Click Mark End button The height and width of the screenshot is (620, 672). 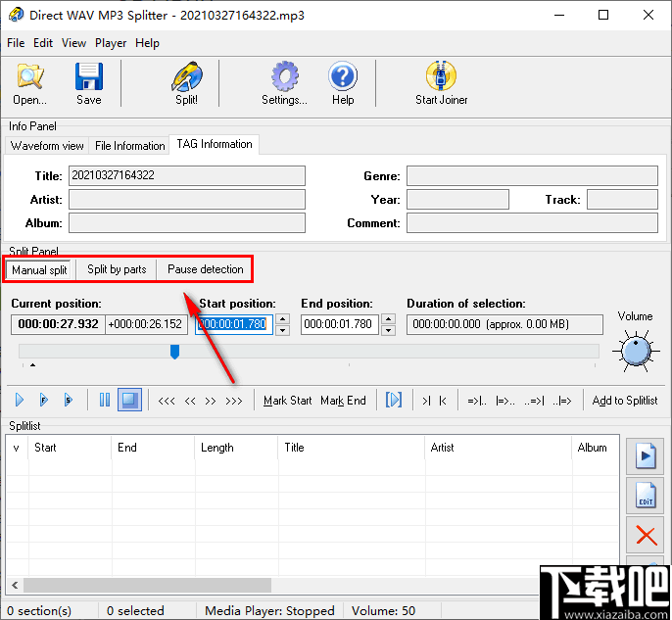click(x=343, y=401)
